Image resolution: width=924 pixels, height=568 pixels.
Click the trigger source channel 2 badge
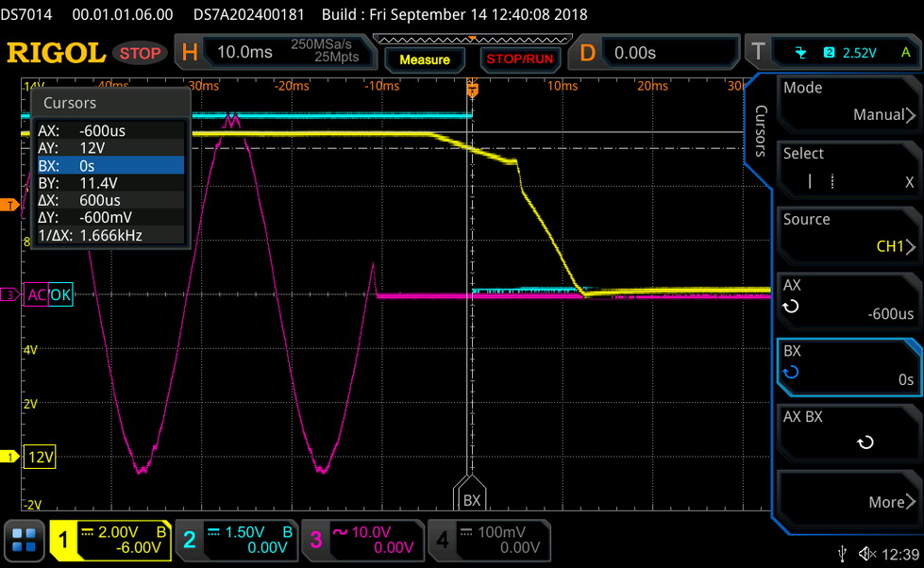[829, 53]
